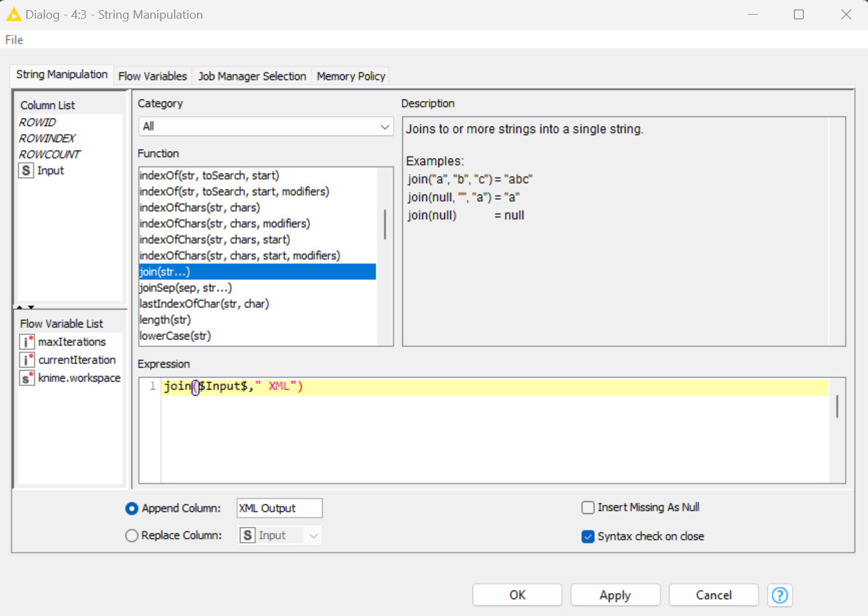Select the Replace Column radio button

(x=132, y=535)
